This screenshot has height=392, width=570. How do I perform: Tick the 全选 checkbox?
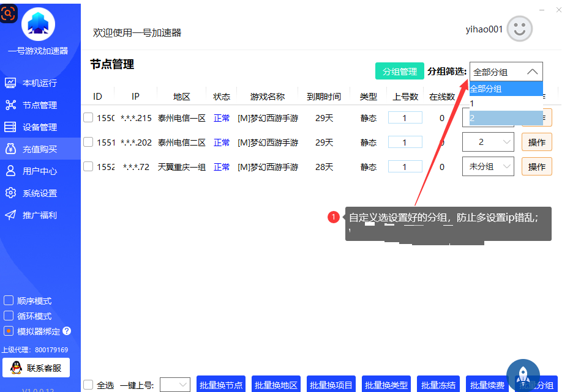(88, 385)
